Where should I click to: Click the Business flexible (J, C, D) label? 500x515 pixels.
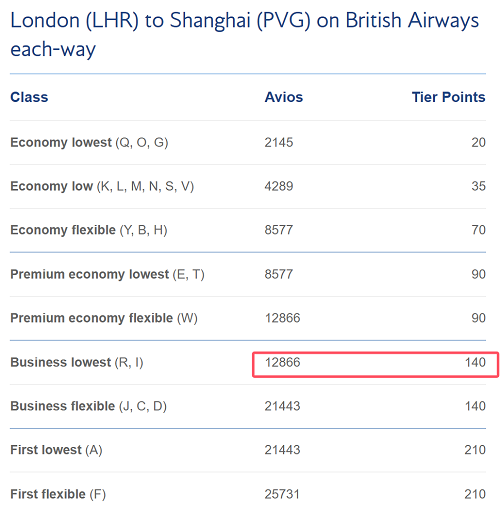[x=88, y=406]
